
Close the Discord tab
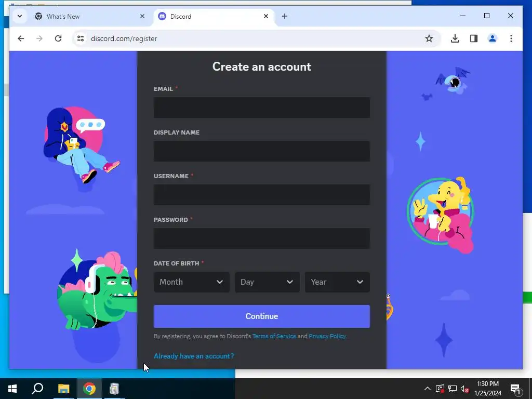266,16
